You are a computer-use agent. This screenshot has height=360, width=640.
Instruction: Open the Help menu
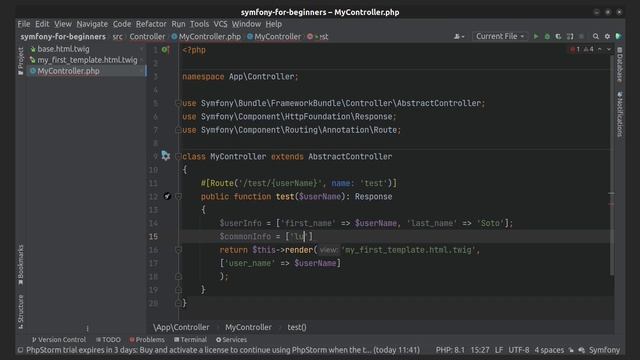(x=273, y=24)
